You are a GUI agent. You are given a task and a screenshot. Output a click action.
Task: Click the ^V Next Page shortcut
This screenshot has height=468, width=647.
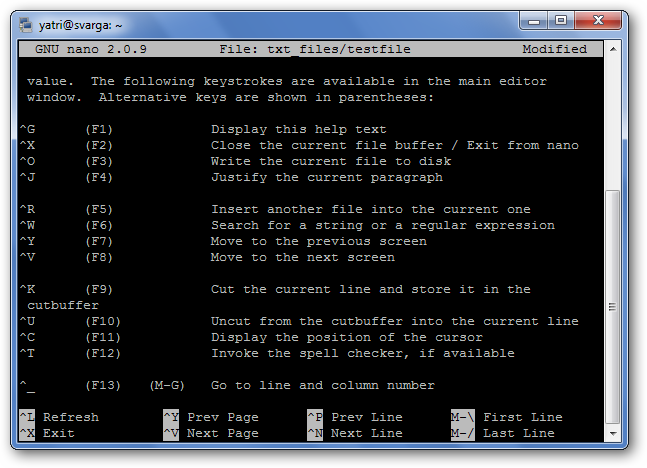coord(211,433)
